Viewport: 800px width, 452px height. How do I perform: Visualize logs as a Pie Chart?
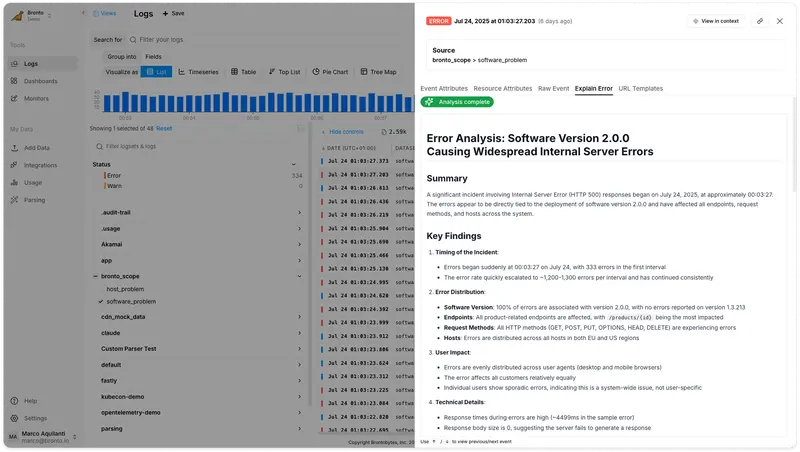330,72
